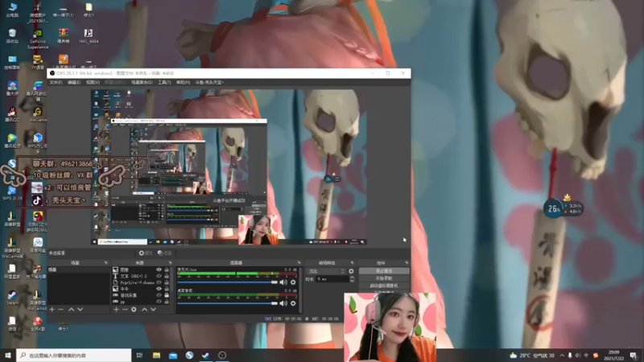Open Task View on the taskbar
This screenshot has width=644, height=362.
tap(139, 355)
